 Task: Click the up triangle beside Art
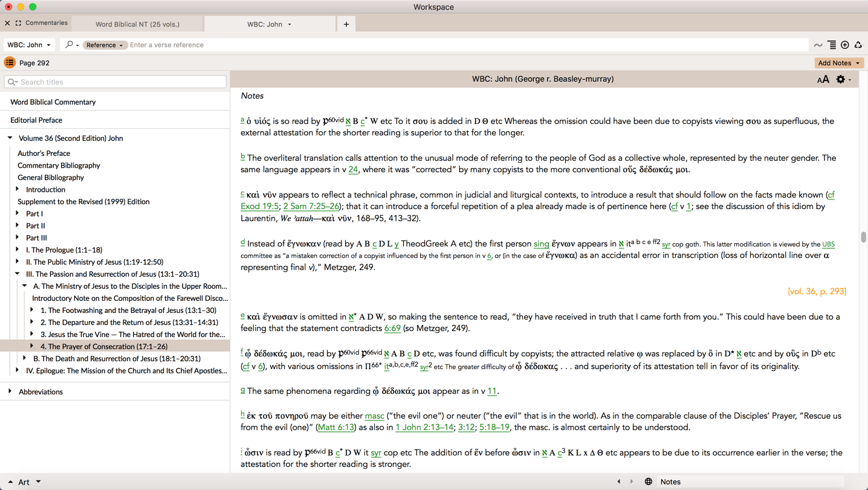pos(10,482)
